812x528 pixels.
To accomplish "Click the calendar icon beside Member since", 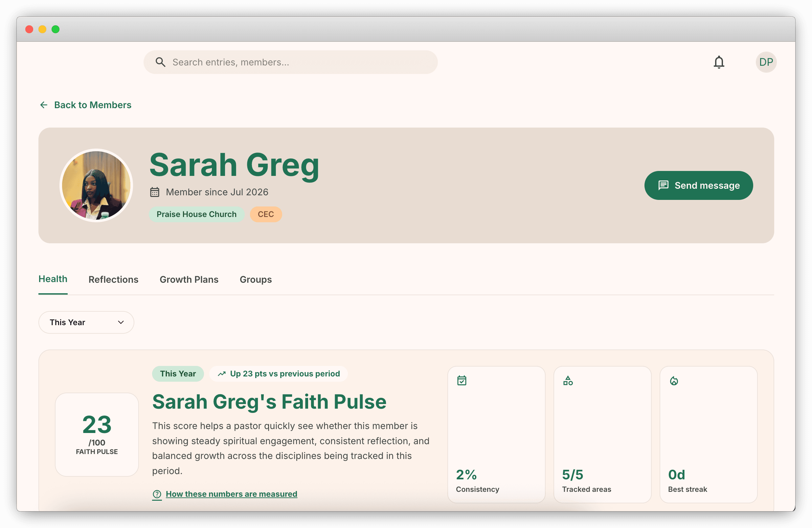I will point(155,192).
